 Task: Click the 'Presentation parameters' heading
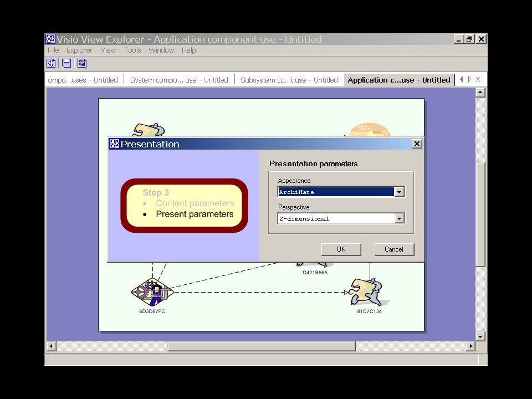click(x=314, y=163)
